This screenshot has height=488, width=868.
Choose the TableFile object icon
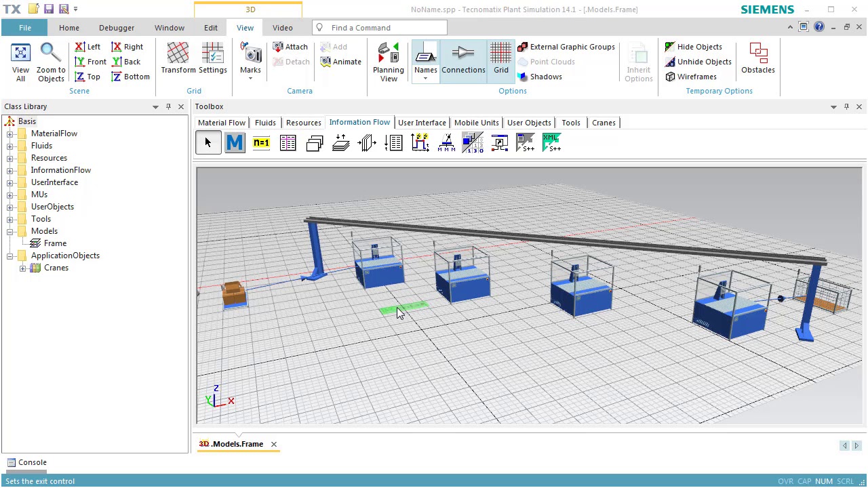(x=288, y=143)
